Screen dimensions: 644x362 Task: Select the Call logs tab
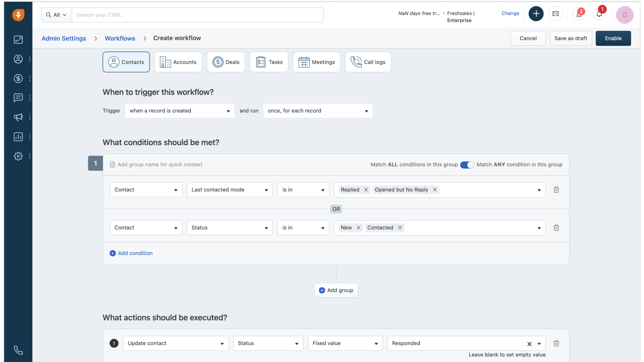coord(368,62)
